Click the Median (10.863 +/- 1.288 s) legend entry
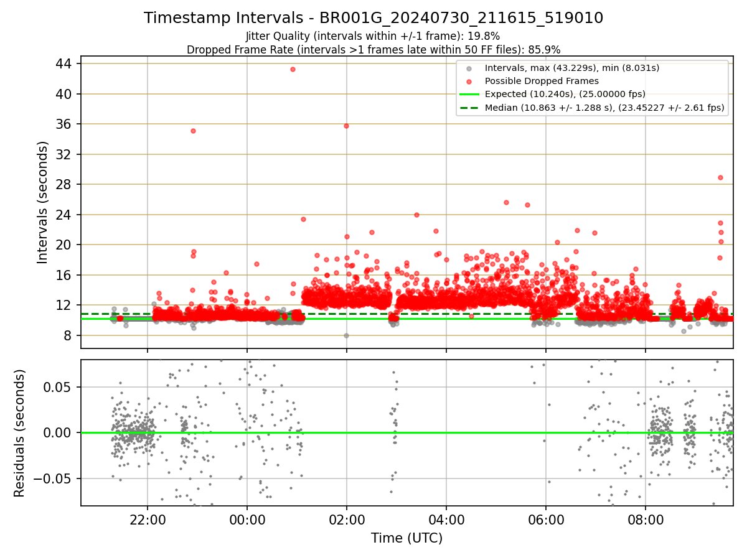747x560 pixels. (604, 108)
